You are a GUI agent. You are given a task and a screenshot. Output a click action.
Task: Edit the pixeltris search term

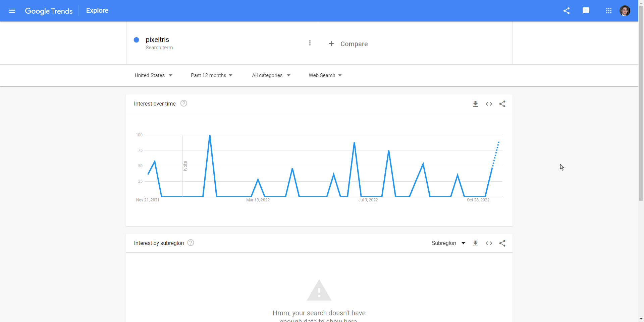coord(157,40)
